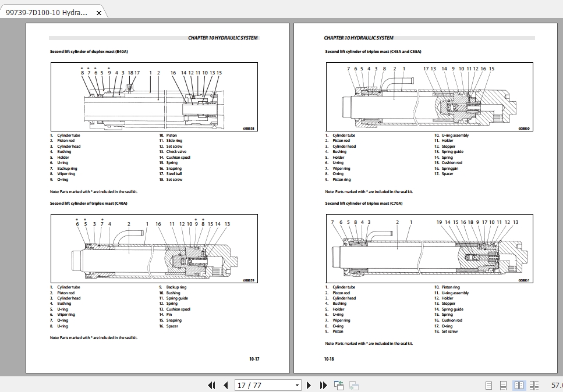Image resolution: width=563 pixels, height=392 pixels.
Task: Go to the first page
Action: click(211, 385)
